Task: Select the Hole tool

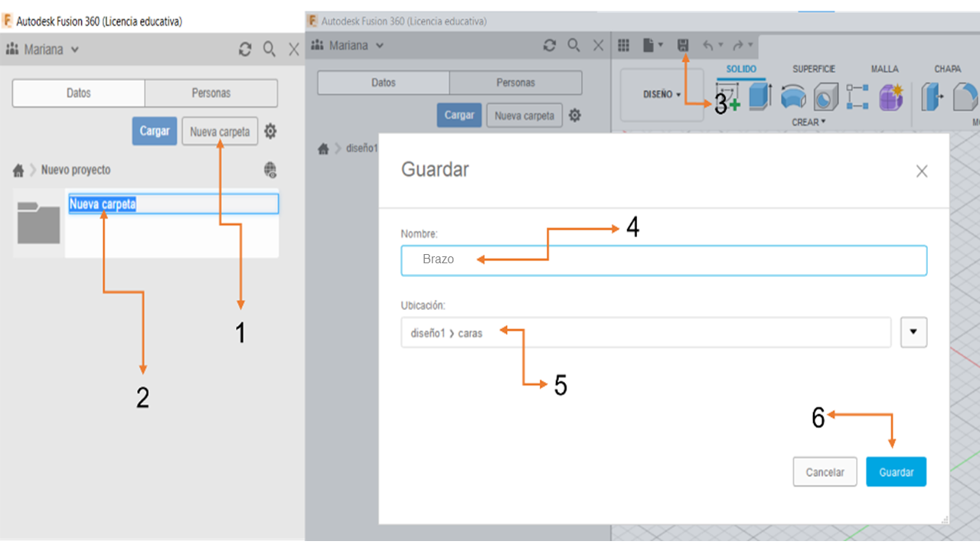Action: tap(825, 97)
